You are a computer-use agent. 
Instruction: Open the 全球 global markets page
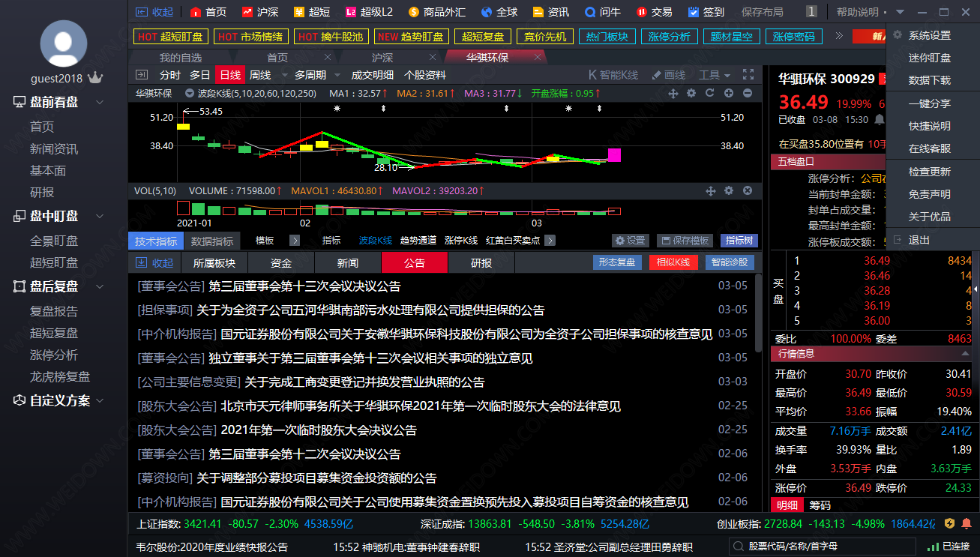coord(499,12)
